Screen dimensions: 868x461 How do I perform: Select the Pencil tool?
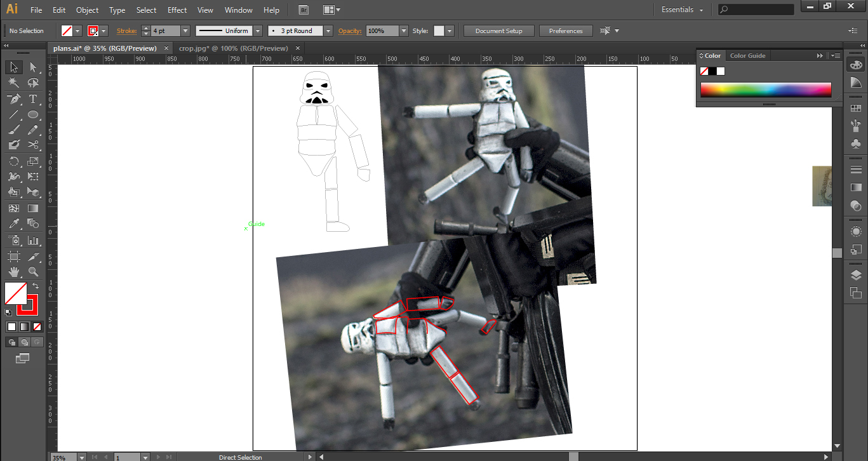(x=33, y=130)
